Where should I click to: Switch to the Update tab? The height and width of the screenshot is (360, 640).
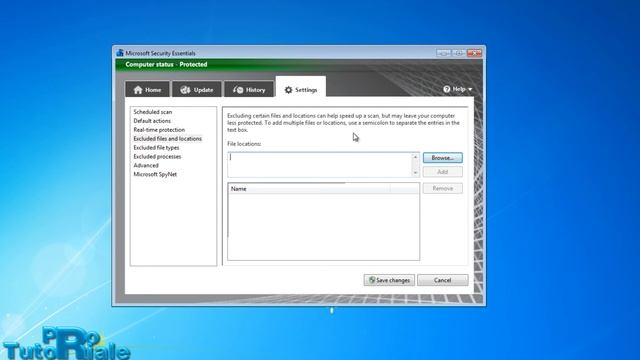197,89
